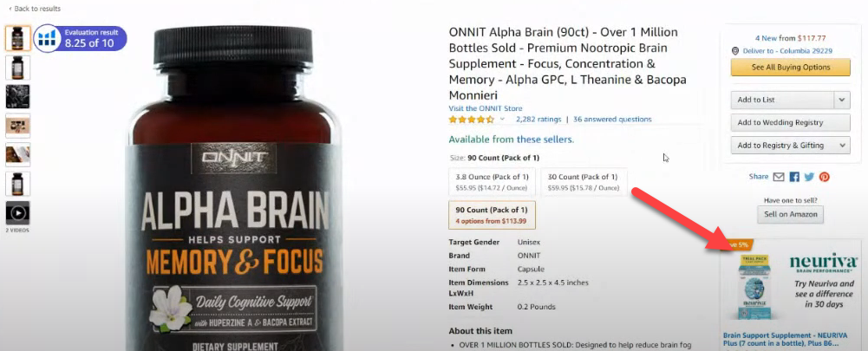868x351 pixels.
Task: Share on Pinterest icon
Action: tap(825, 177)
